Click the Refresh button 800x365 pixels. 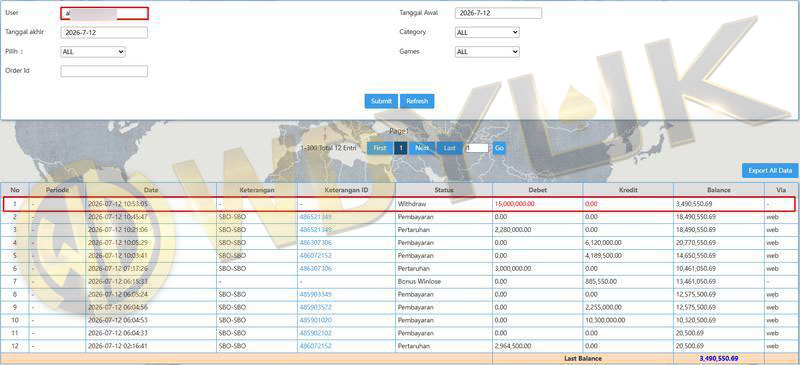point(417,101)
